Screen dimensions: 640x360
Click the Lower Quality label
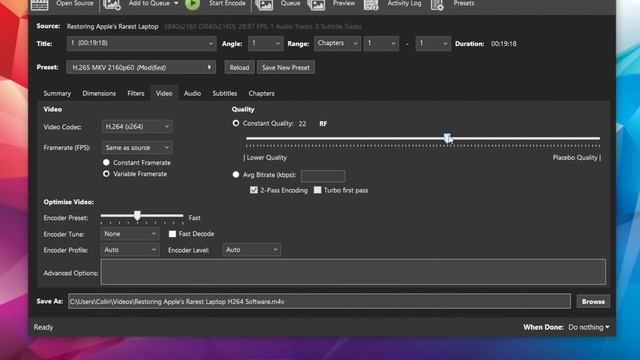pos(267,158)
